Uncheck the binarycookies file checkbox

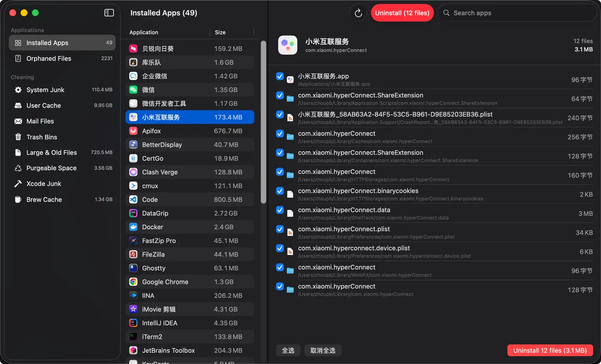tap(280, 191)
